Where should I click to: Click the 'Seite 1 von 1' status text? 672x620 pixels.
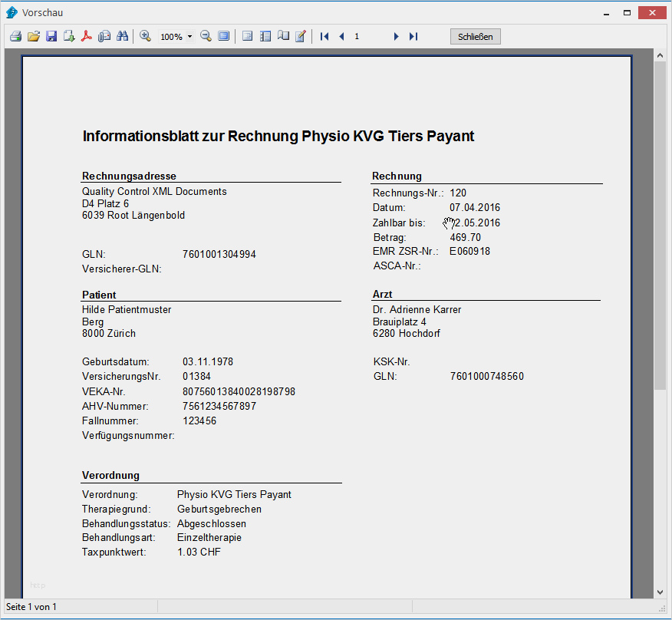pos(31,607)
